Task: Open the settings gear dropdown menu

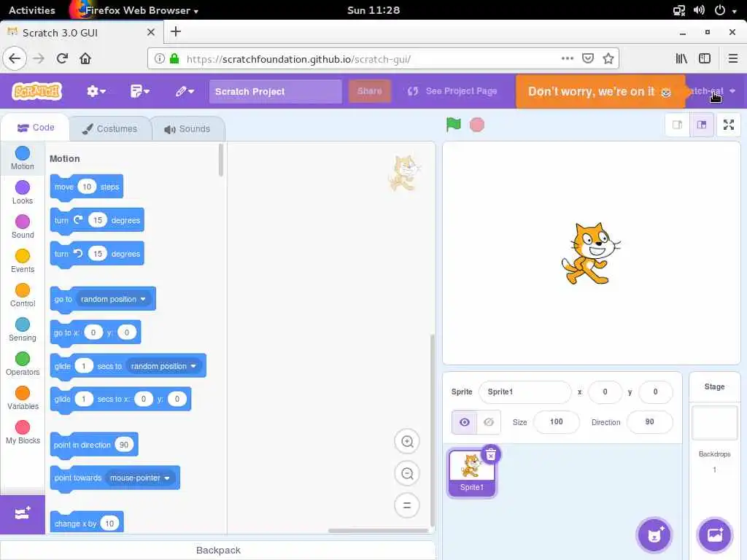Action: coord(96,91)
